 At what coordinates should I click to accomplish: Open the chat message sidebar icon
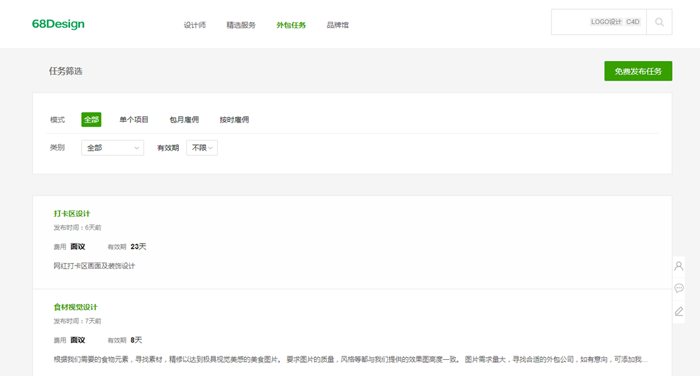pyautogui.click(x=679, y=288)
